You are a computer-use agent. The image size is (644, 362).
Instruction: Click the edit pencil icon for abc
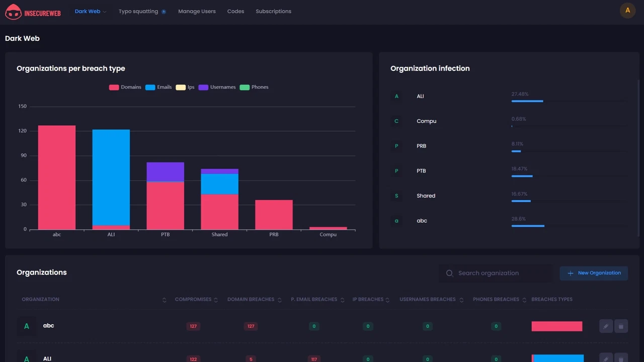click(606, 326)
